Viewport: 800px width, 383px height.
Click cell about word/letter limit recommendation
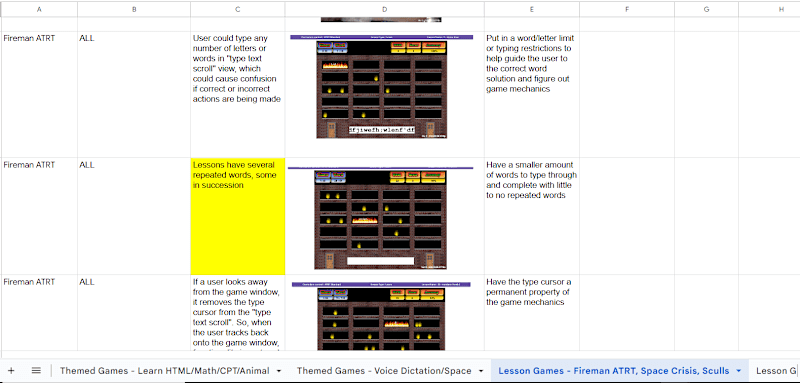tap(532, 94)
